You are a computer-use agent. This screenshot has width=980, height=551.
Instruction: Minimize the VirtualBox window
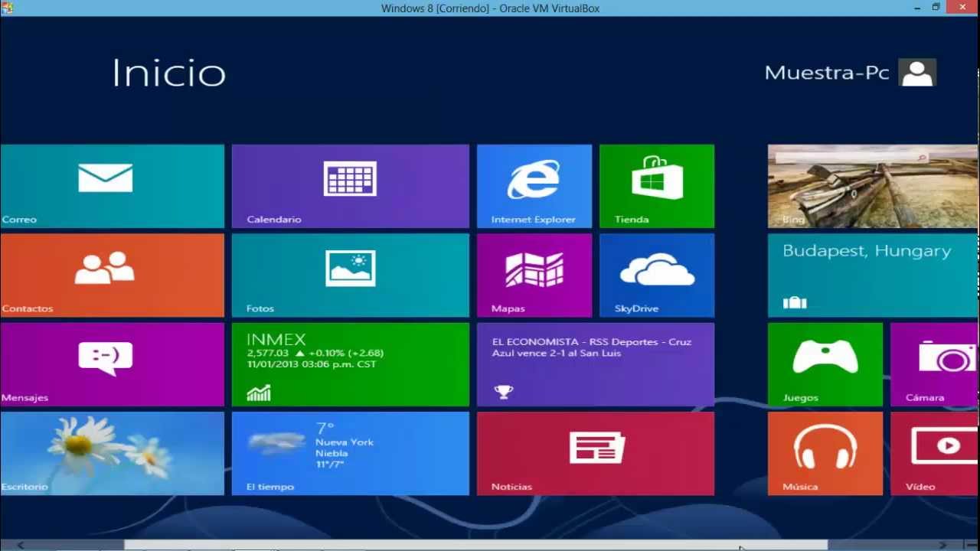(x=917, y=8)
